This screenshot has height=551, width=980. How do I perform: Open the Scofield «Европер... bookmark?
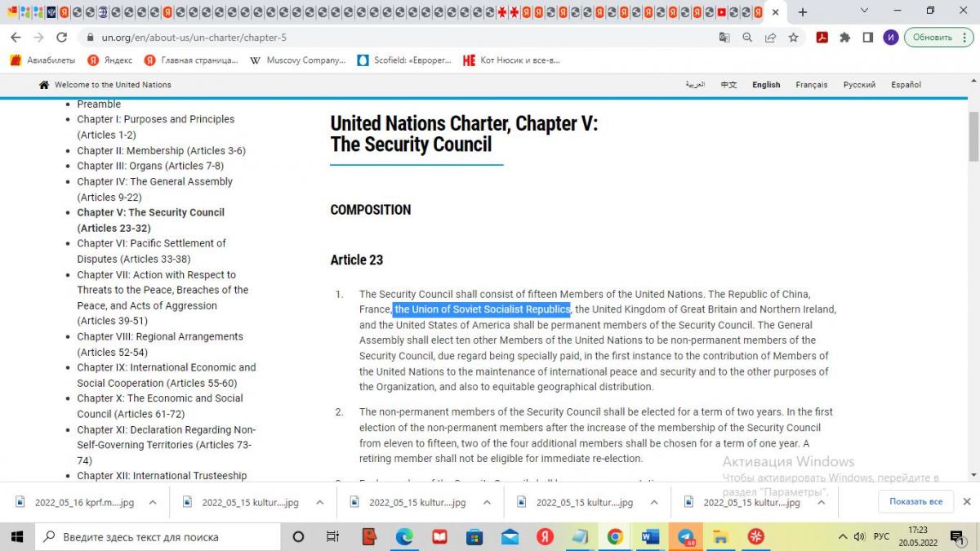pos(404,60)
